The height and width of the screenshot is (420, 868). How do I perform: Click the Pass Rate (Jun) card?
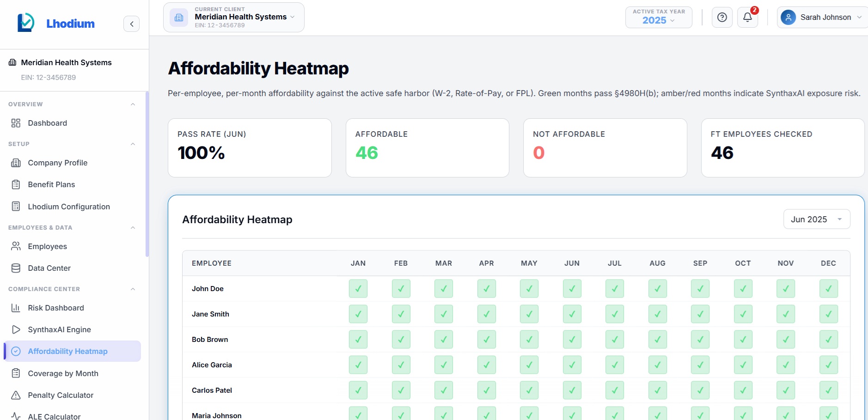250,148
